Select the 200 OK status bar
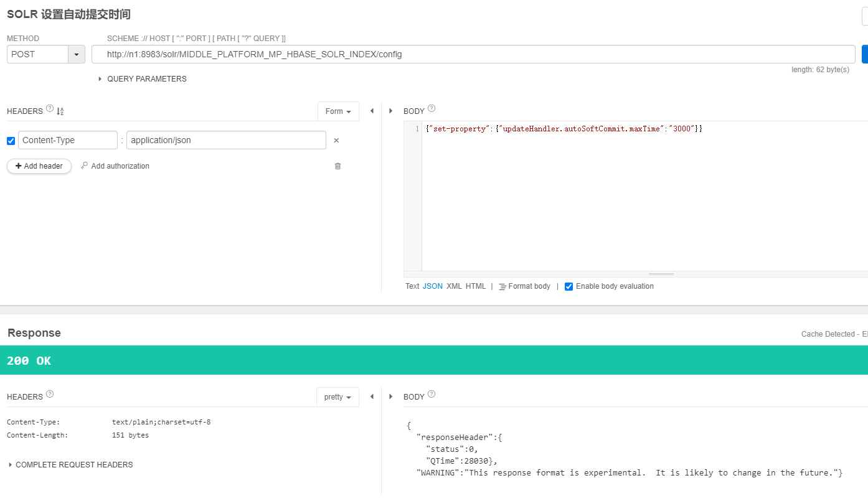 tap(434, 360)
